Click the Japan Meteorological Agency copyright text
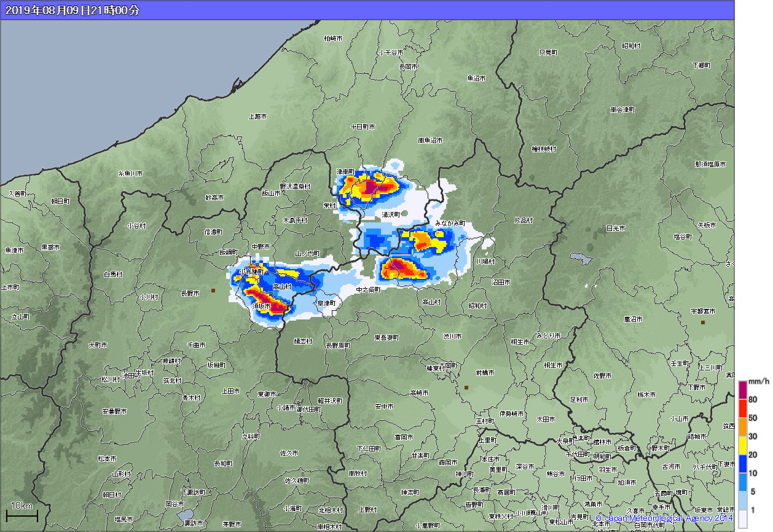 [664, 518]
